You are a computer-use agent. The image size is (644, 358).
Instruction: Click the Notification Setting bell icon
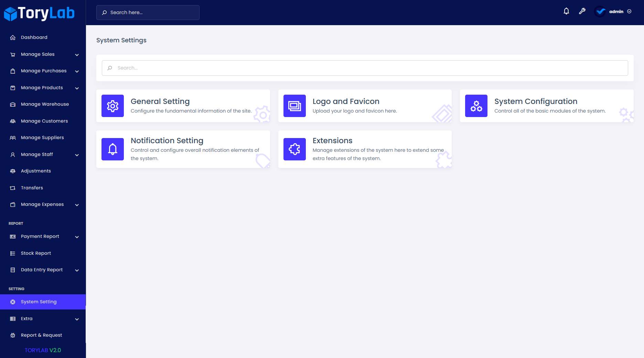tap(112, 149)
